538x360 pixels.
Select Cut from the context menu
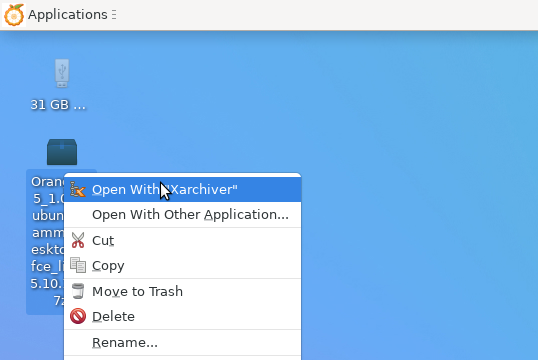click(x=183, y=240)
